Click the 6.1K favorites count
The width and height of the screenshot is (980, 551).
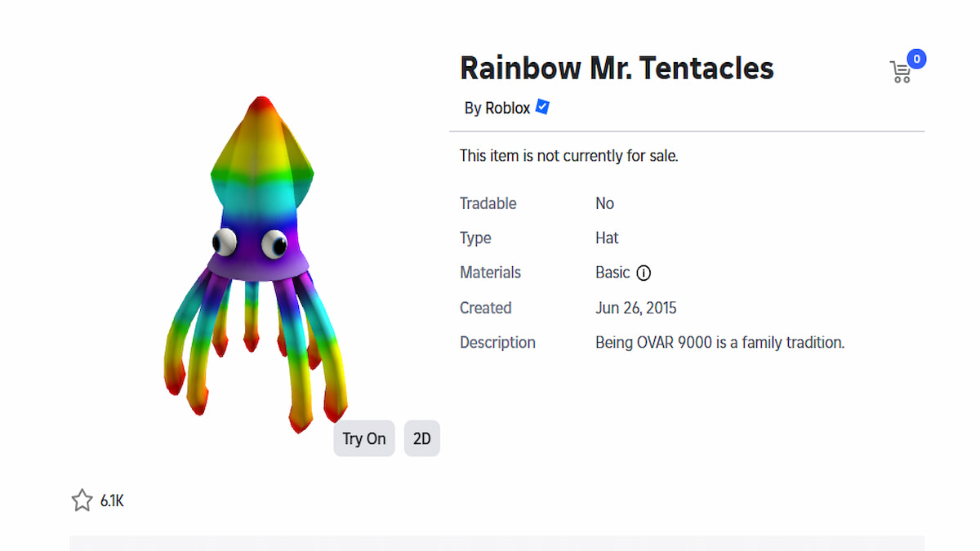[x=112, y=500]
